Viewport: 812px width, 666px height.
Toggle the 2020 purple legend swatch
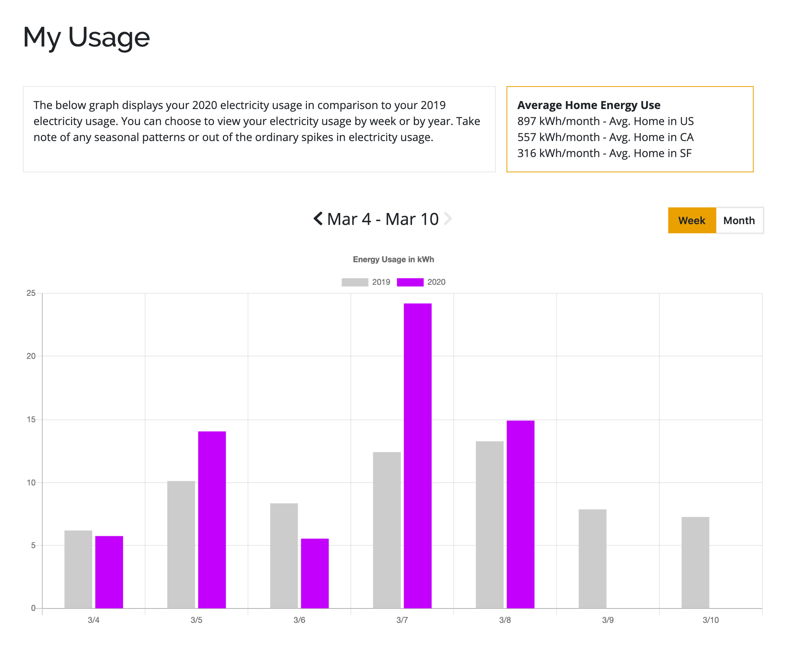coord(410,282)
